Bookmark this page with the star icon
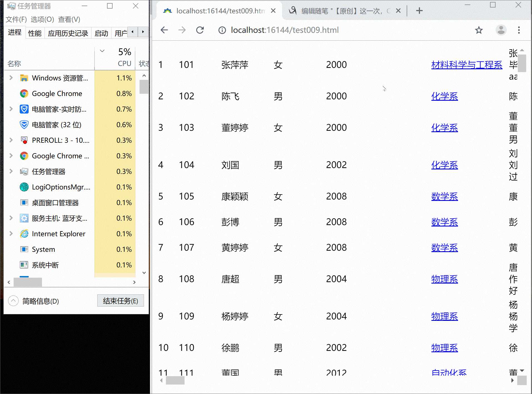The image size is (532, 394). [479, 30]
